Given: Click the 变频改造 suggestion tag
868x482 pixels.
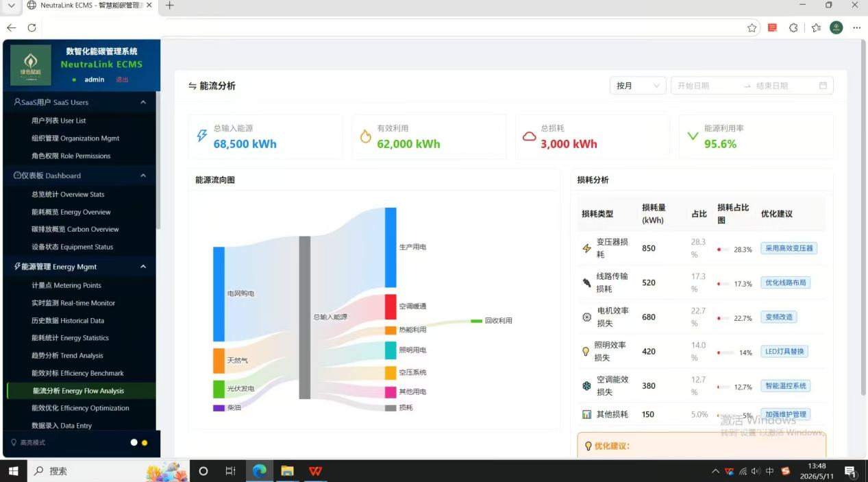Looking at the screenshot, I should pyautogui.click(x=778, y=317).
